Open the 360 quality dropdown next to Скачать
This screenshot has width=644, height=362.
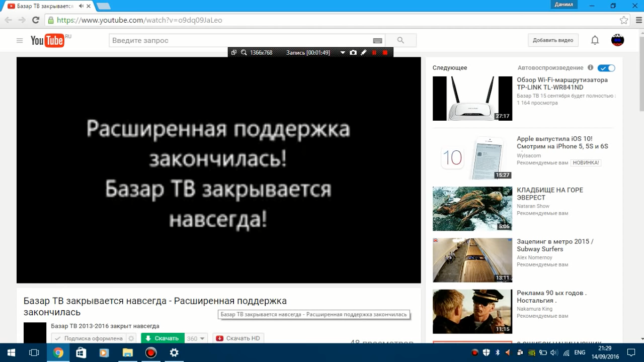click(x=196, y=338)
